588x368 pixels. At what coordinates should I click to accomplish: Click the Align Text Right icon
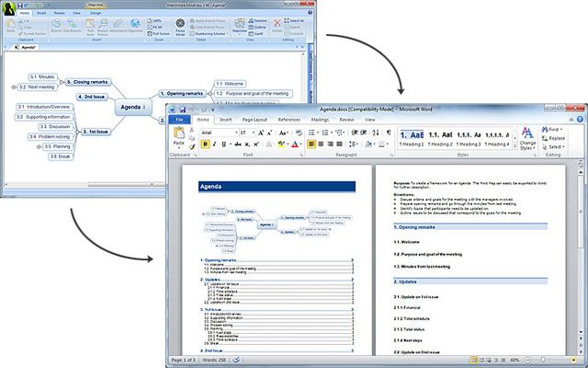(330, 144)
